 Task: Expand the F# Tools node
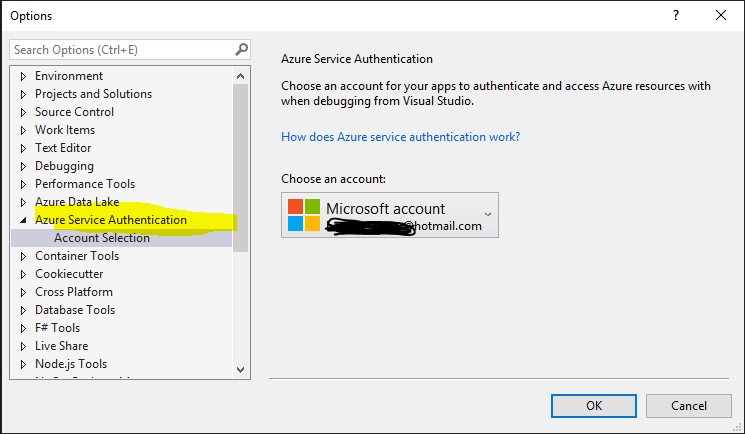coord(23,329)
